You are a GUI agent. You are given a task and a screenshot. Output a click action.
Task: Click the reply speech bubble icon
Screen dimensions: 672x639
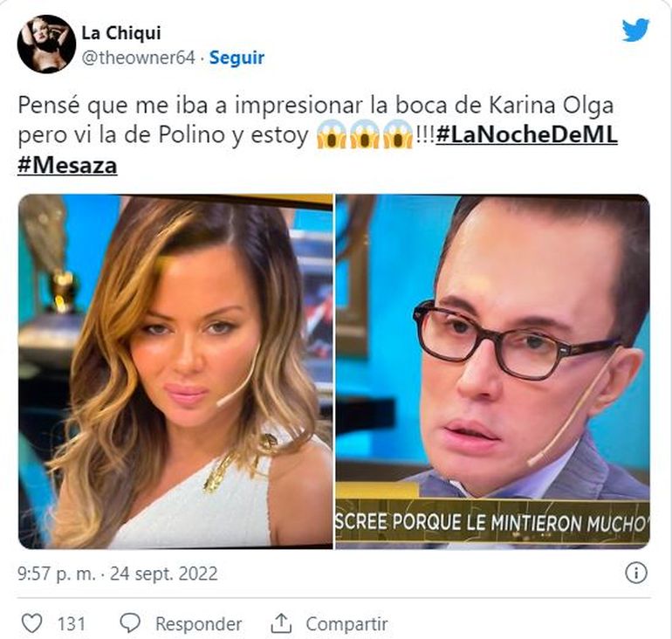tap(130, 623)
